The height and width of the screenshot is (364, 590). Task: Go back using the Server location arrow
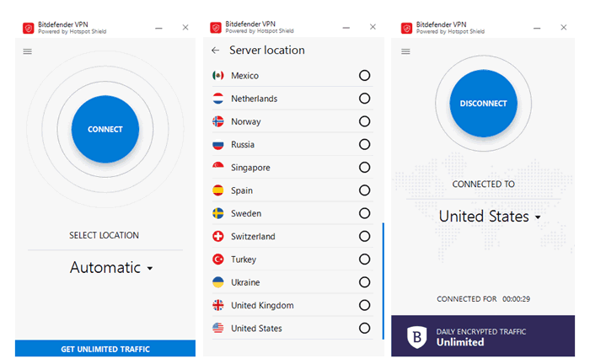click(215, 50)
